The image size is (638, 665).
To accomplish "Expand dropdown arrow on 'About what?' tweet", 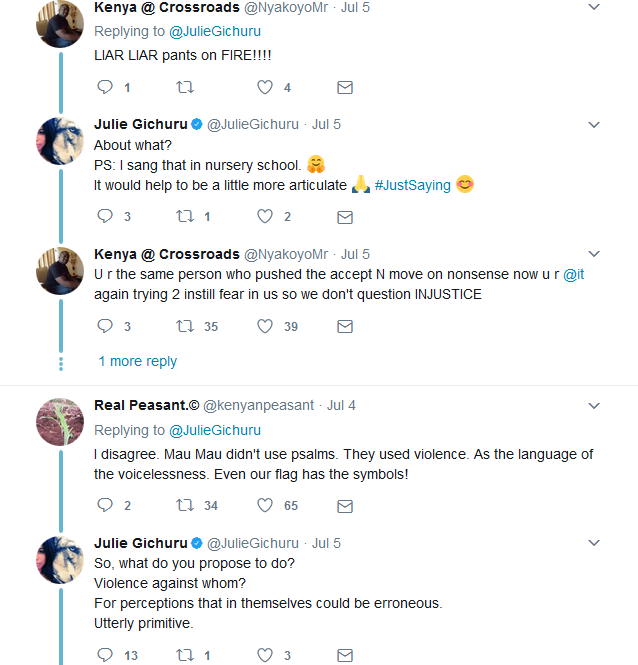I will [594, 125].
